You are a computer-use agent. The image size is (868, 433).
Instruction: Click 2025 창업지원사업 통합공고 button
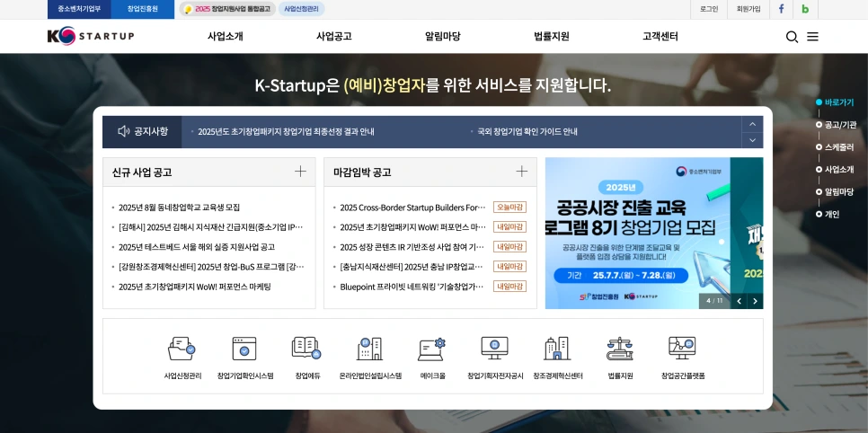pos(227,9)
